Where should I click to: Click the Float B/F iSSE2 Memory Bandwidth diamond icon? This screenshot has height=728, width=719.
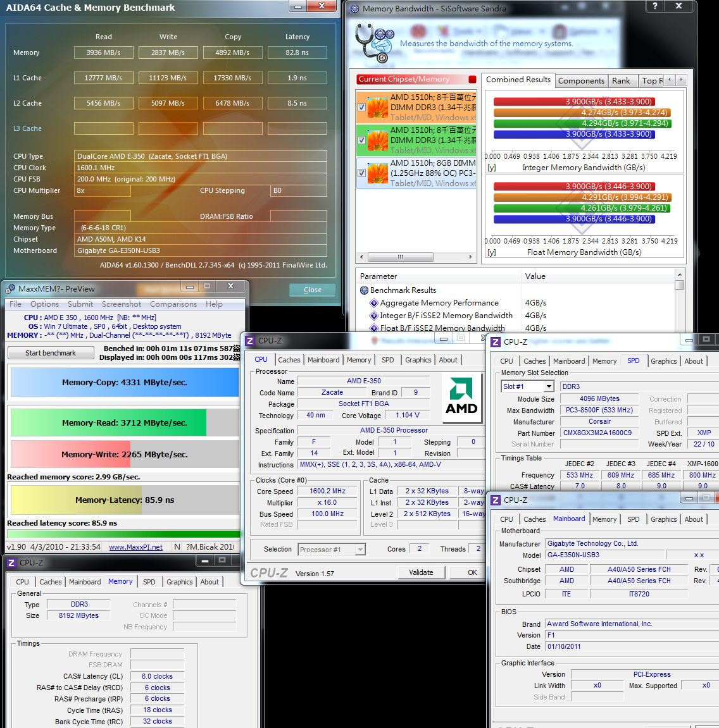[373, 328]
